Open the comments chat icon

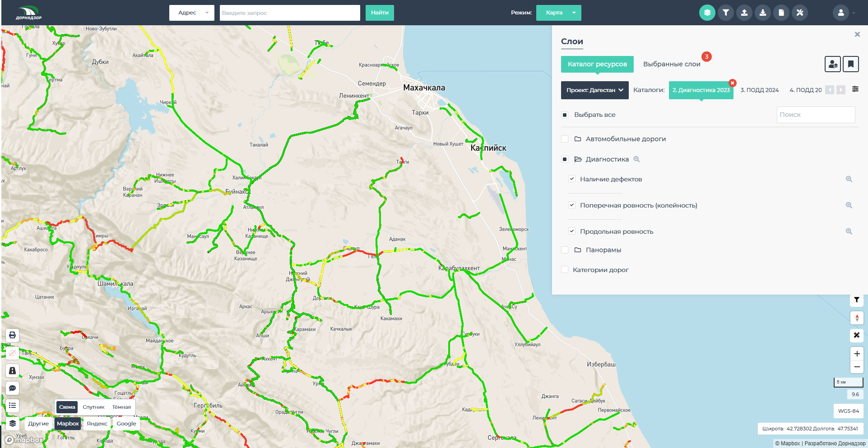(x=13, y=388)
